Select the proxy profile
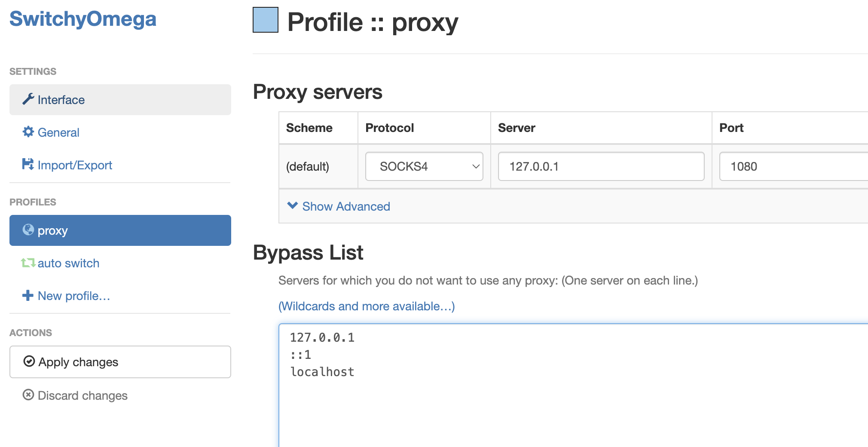The image size is (868, 447). 120,230
